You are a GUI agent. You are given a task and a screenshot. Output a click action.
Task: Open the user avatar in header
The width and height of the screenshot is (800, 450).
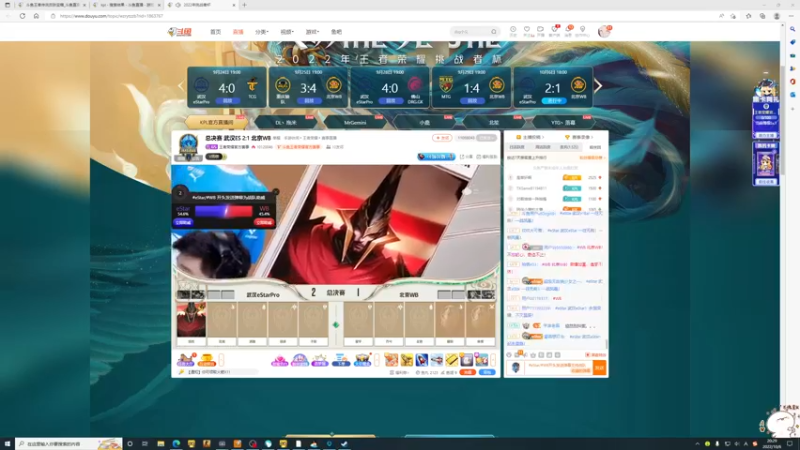(x=604, y=32)
